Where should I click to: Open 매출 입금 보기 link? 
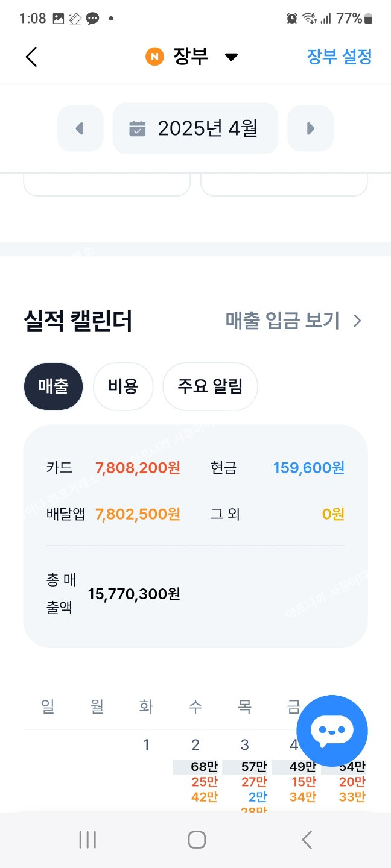pos(282,320)
